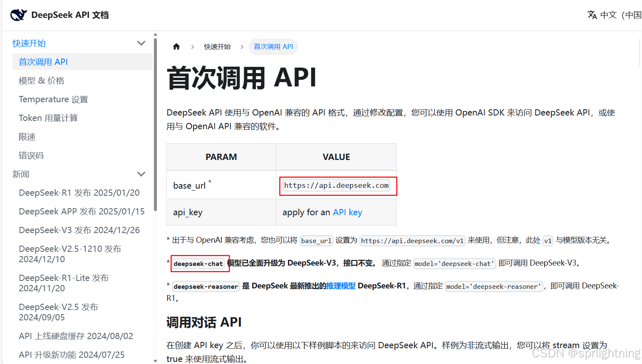
Task: Click the deepseek-chat code label
Action: pos(198,263)
